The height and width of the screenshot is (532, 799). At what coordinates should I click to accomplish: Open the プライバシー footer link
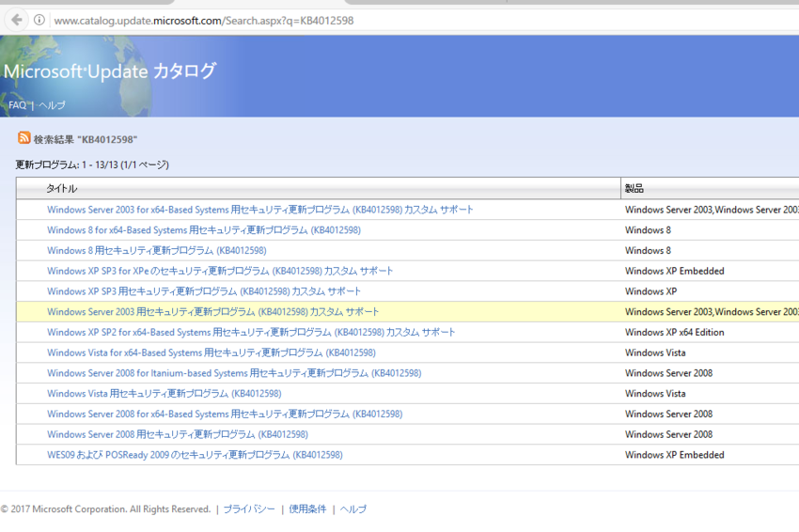(x=249, y=509)
